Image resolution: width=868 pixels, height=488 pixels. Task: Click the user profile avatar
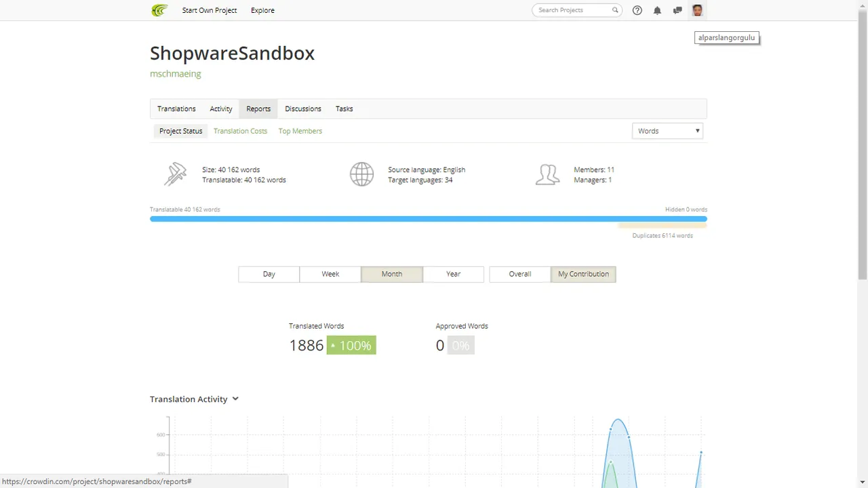697,10
